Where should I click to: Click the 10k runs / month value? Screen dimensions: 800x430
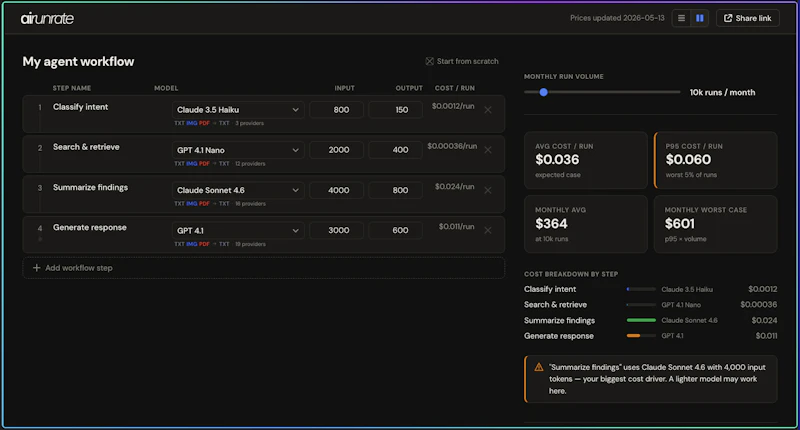tap(722, 92)
